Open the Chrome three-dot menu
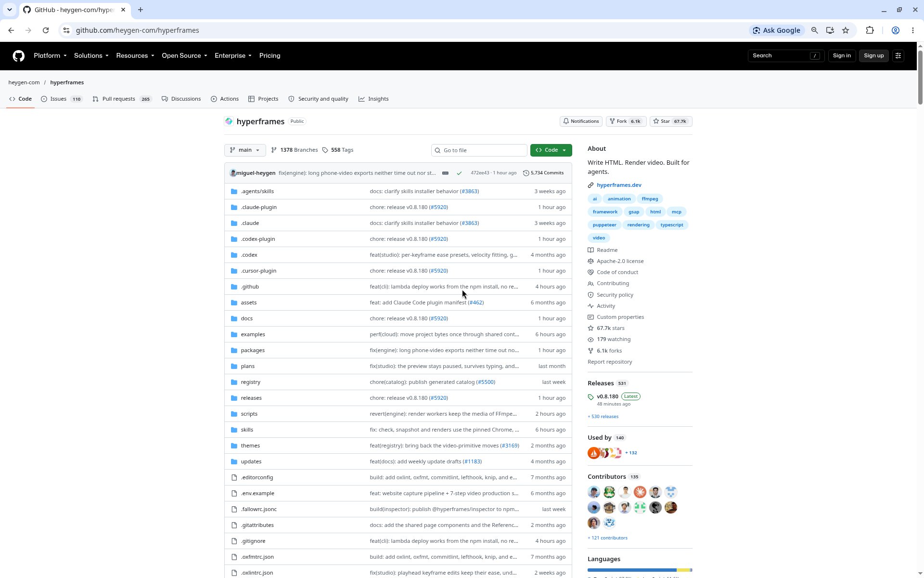This screenshot has height=578, width=924. point(913,30)
